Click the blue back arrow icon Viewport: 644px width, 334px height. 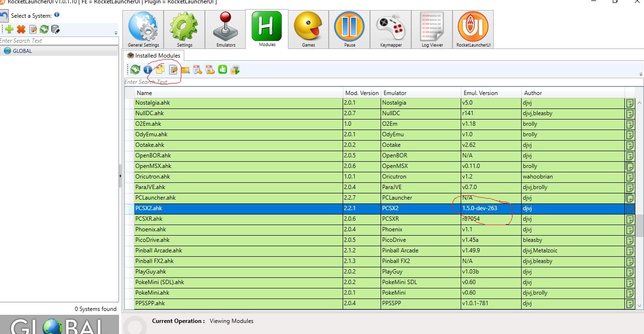pyautogui.click(x=3, y=15)
